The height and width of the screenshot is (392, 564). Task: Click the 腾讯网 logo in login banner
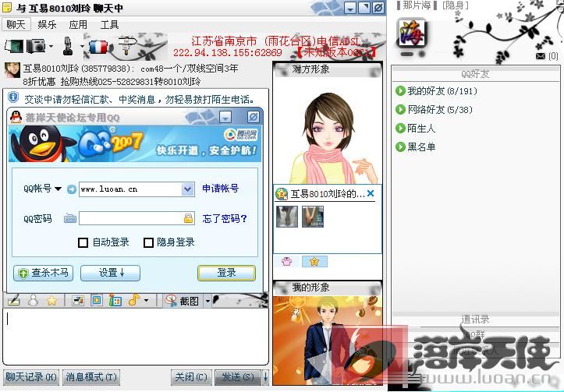click(241, 134)
